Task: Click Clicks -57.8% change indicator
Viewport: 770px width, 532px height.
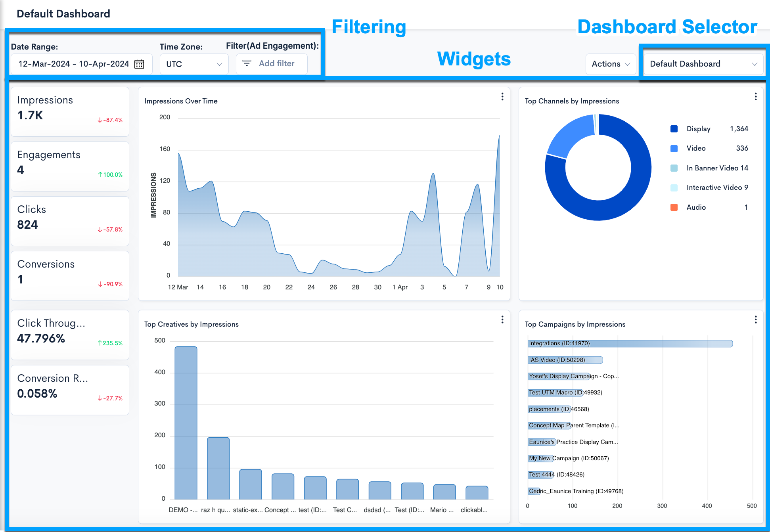Action: coord(110,230)
